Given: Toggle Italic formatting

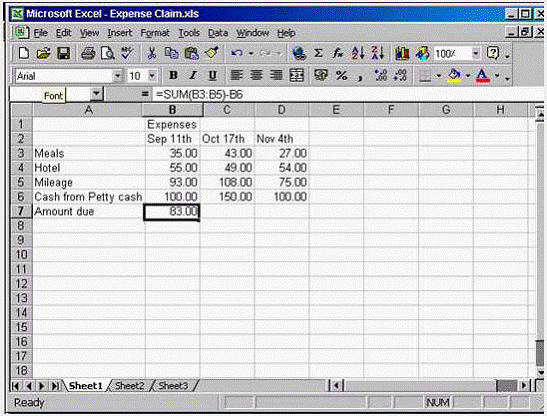Looking at the screenshot, I should click(193, 75).
